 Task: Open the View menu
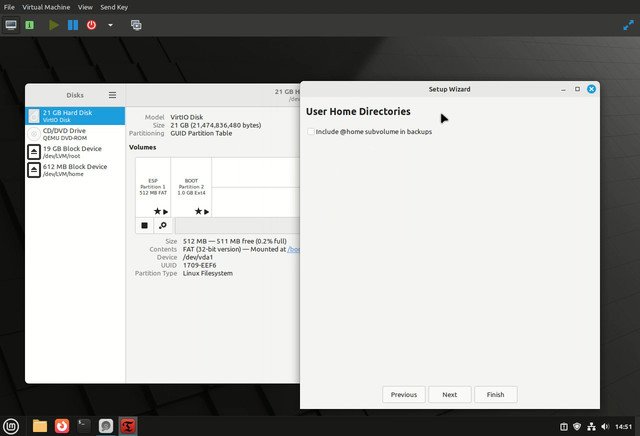pyautogui.click(x=85, y=7)
